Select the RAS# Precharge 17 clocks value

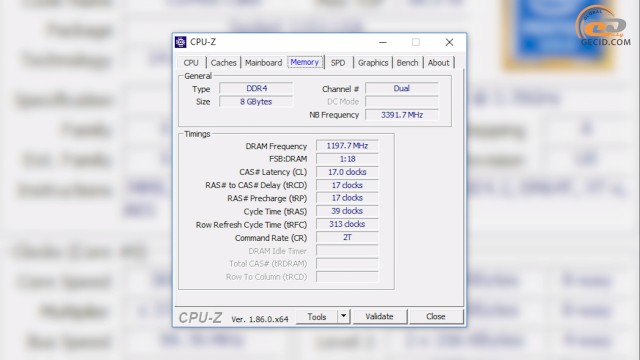(x=347, y=198)
